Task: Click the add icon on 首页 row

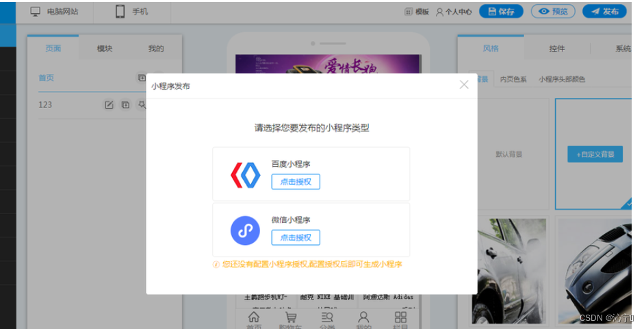Action: 142,77
